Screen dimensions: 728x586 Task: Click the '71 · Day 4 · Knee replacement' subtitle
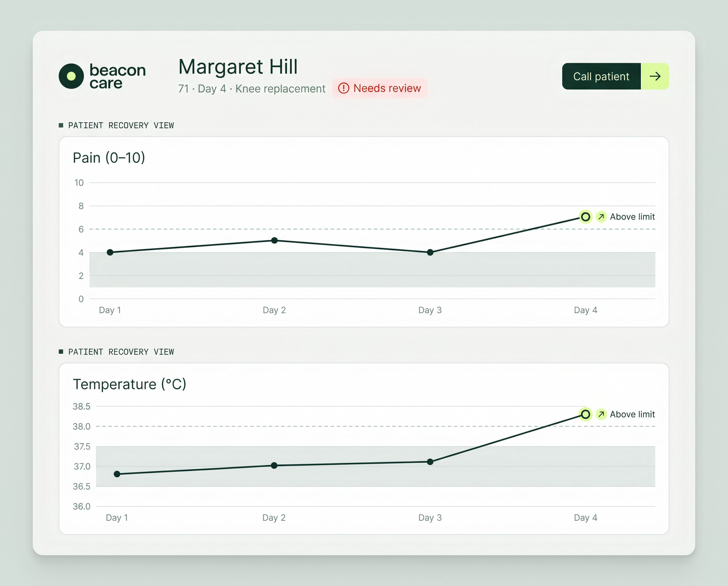252,89
